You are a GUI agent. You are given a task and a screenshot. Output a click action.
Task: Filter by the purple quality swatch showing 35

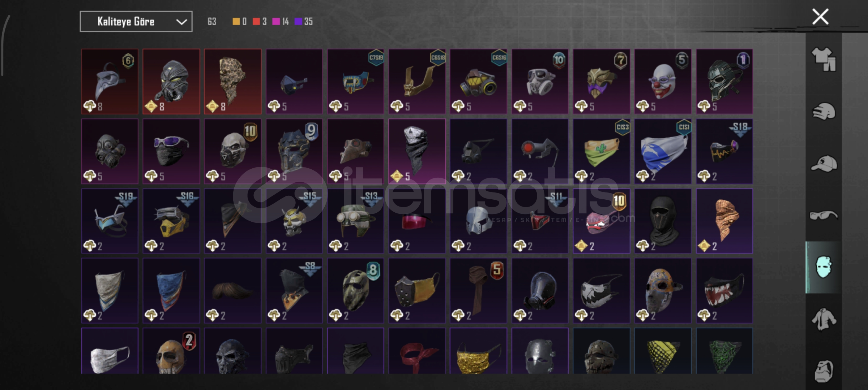pos(298,22)
